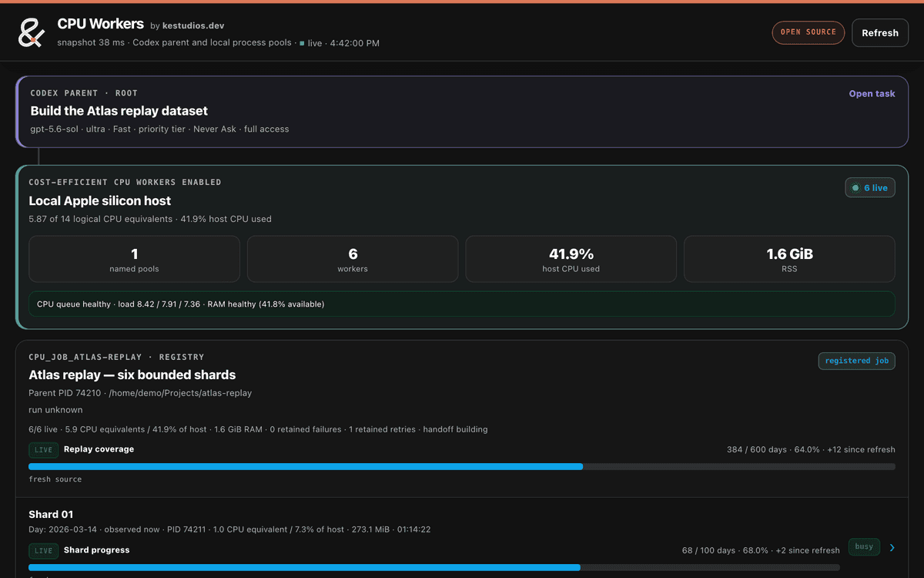Select the 'host CPU used' stat card

pos(571,259)
